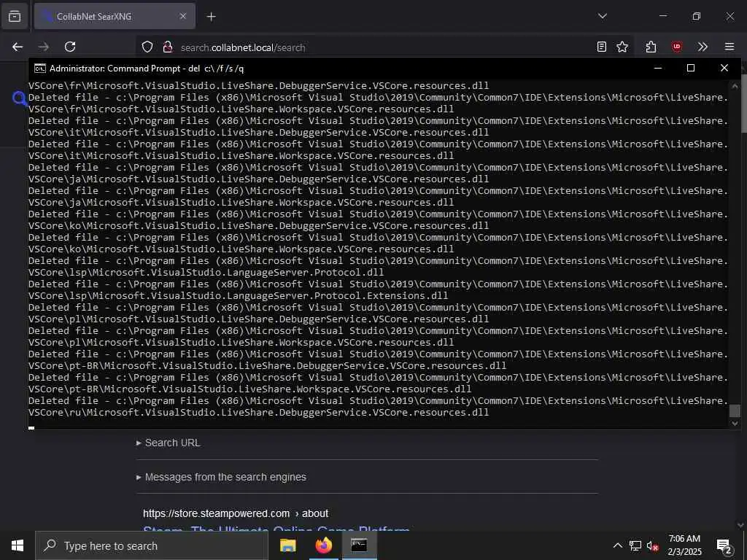
Task: Open the network status tray icon
Action: click(635, 545)
